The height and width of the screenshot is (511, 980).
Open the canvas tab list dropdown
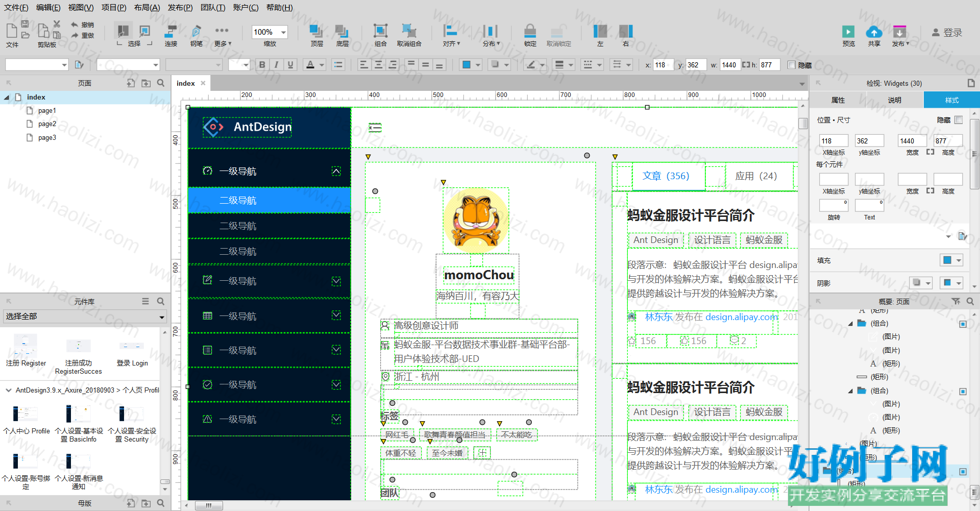coord(802,84)
